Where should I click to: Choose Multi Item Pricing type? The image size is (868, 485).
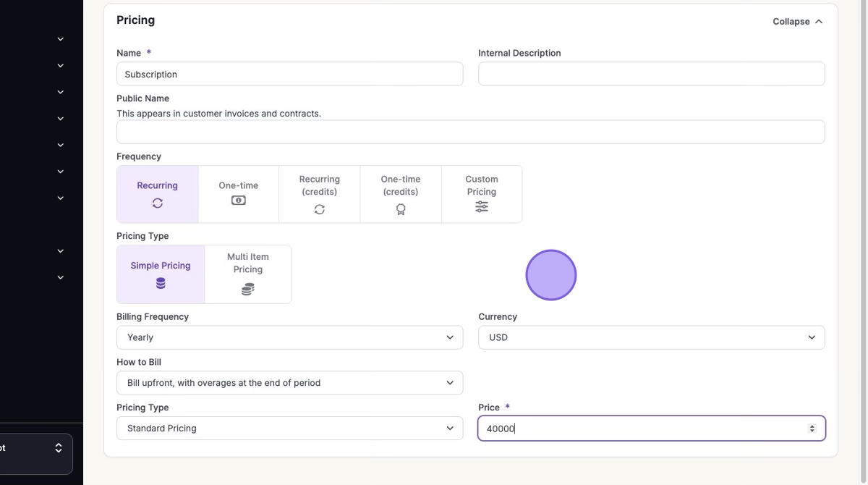pos(248,274)
